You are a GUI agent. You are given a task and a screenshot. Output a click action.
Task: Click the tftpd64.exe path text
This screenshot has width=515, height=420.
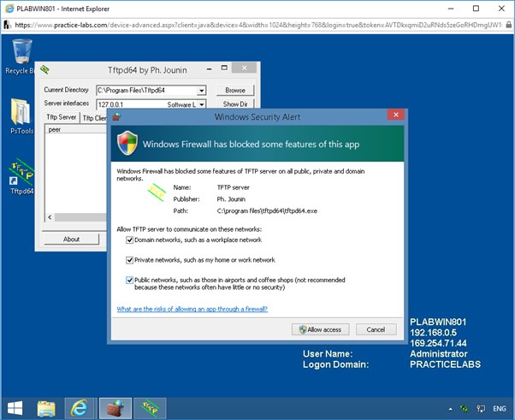click(267, 210)
